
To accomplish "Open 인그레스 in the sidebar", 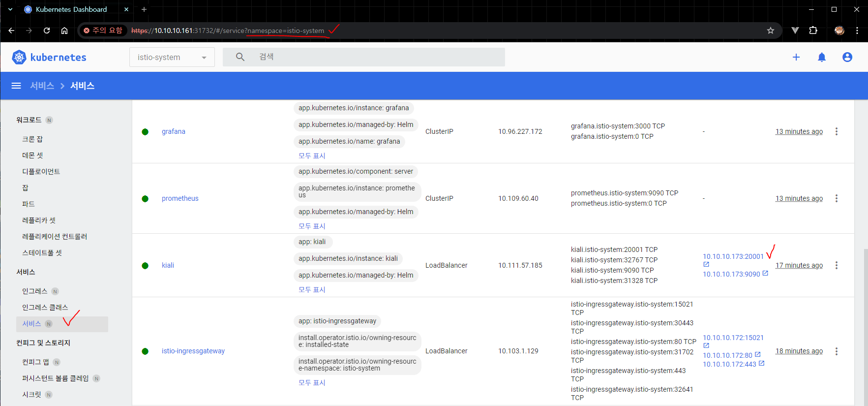I will point(34,291).
